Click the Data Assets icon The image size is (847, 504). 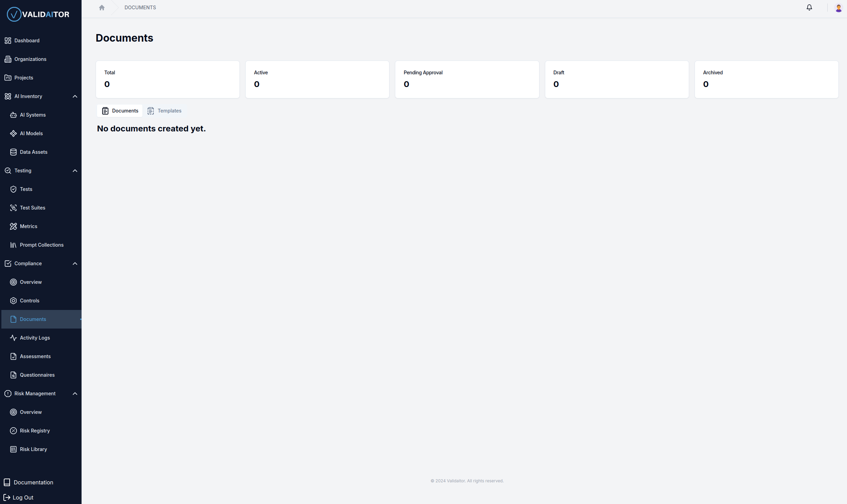pyautogui.click(x=13, y=152)
